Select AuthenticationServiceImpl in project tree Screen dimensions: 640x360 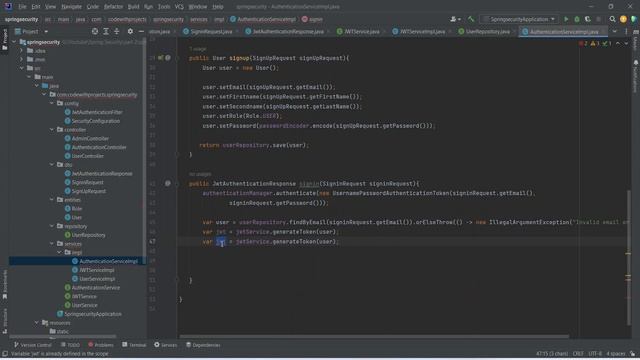(105, 261)
